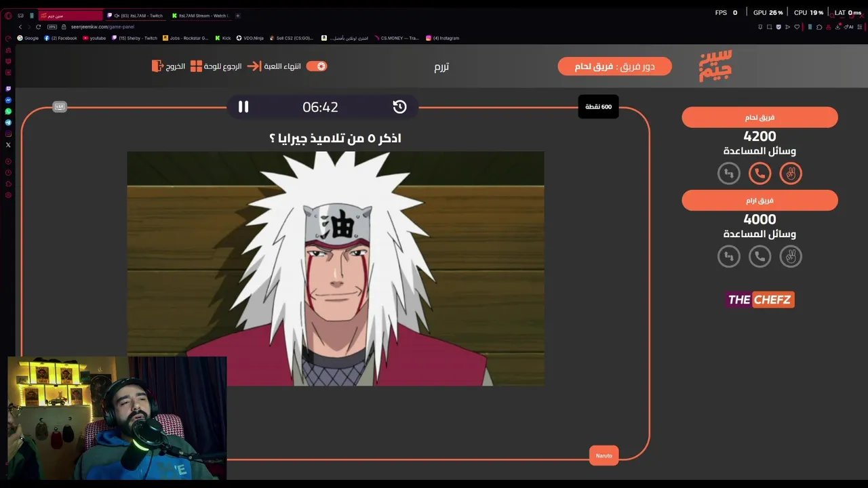
Task: Open the easy setup sliders icon
Action: [860, 27]
